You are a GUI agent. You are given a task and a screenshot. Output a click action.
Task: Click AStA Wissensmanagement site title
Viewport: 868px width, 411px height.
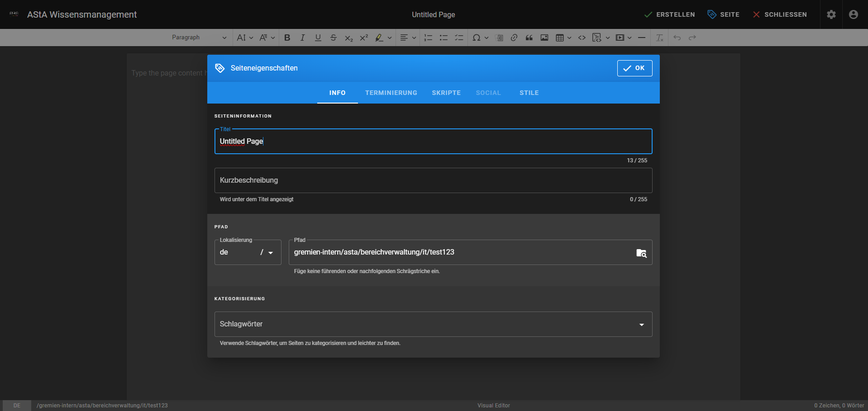(82, 14)
